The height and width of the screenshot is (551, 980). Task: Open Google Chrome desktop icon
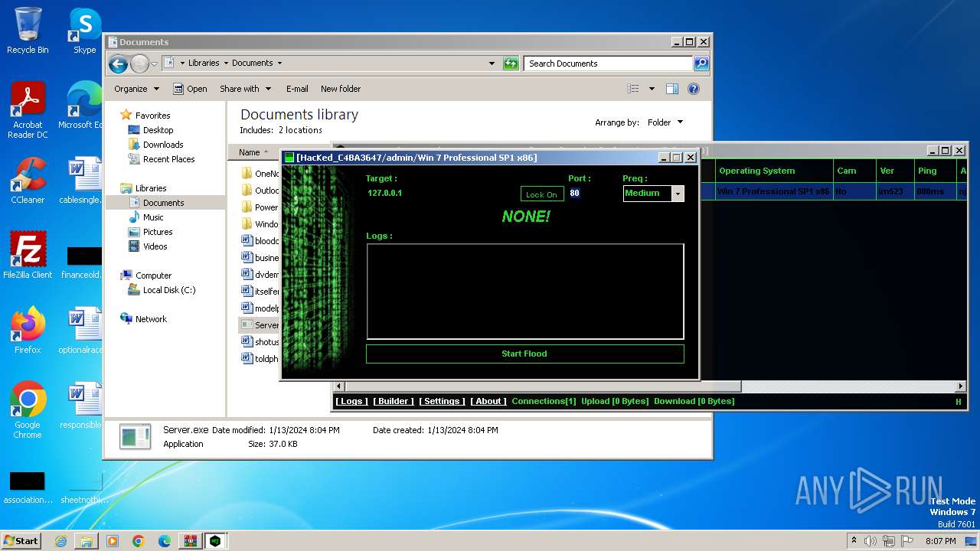pyautogui.click(x=28, y=409)
